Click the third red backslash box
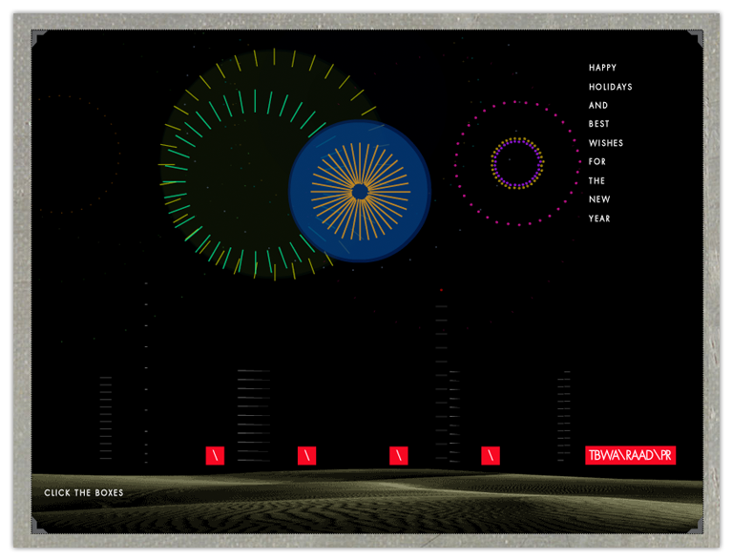 pyautogui.click(x=399, y=455)
